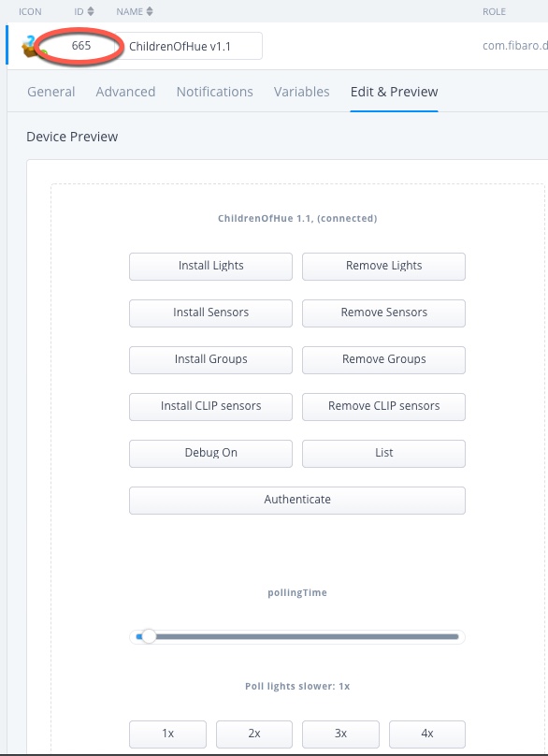Click Remove Sensors
This screenshot has width=548, height=756.
tap(383, 313)
